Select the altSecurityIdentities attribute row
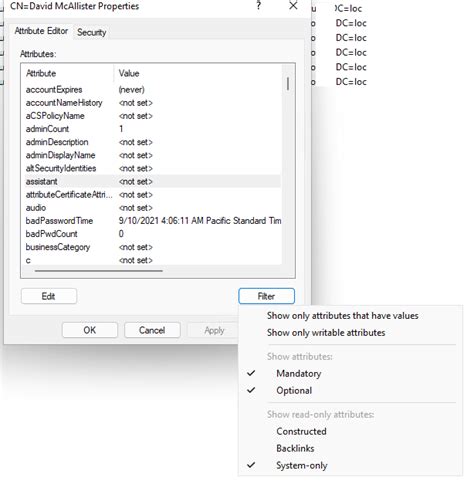The height and width of the screenshot is (484, 474). point(153,168)
